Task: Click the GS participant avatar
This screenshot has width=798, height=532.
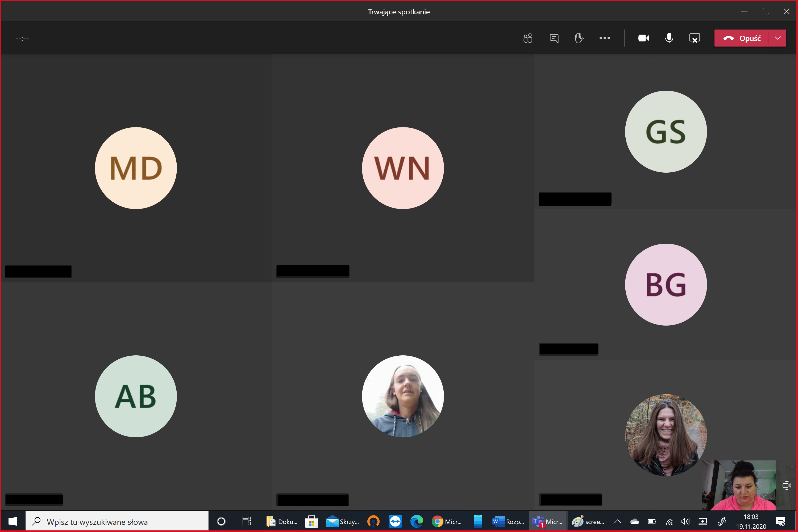Action: click(666, 132)
